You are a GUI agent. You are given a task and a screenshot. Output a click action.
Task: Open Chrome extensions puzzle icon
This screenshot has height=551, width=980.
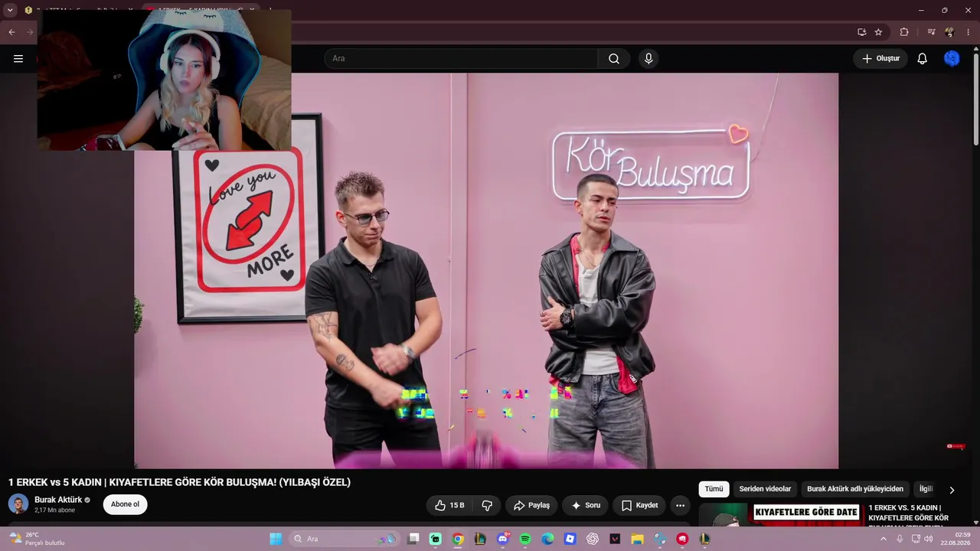tap(904, 32)
